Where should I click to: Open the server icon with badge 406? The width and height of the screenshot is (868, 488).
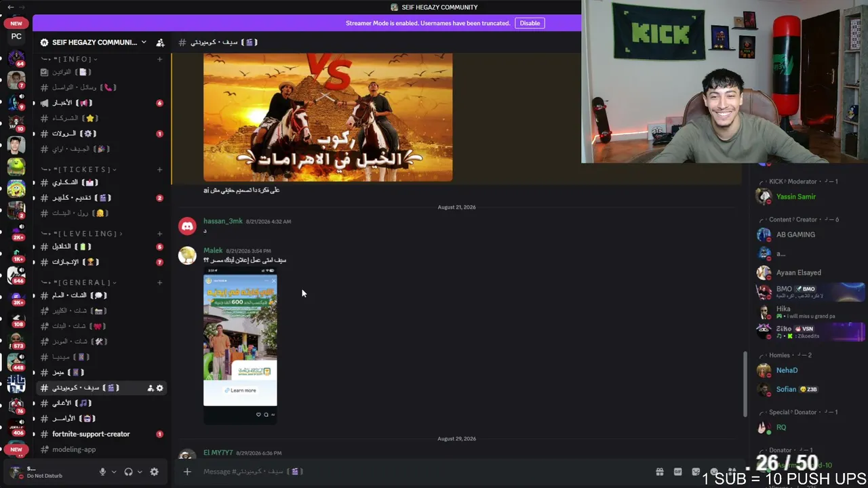16,427
